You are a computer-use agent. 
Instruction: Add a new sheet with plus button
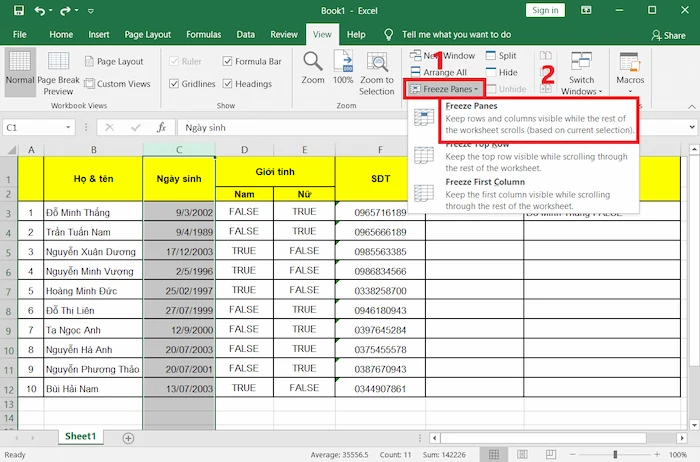pyautogui.click(x=128, y=438)
